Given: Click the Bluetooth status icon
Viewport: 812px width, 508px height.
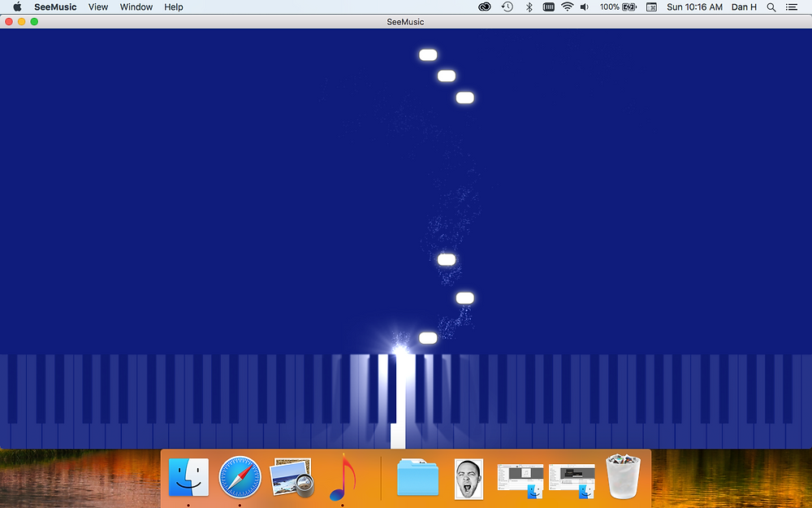Looking at the screenshot, I should (x=529, y=7).
